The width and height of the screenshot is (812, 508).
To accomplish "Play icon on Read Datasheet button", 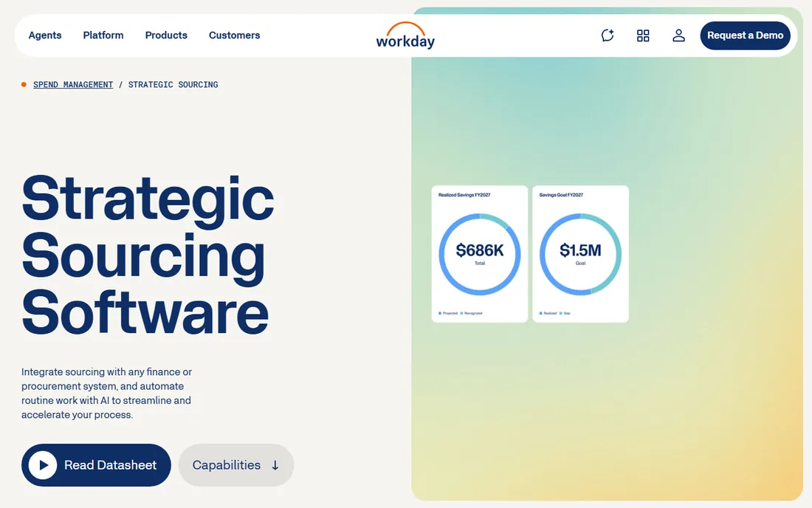I will [x=43, y=465].
